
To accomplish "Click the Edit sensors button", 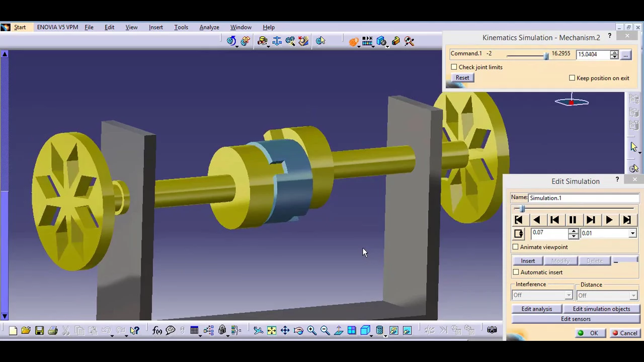I will pyautogui.click(x=576, y=319).
